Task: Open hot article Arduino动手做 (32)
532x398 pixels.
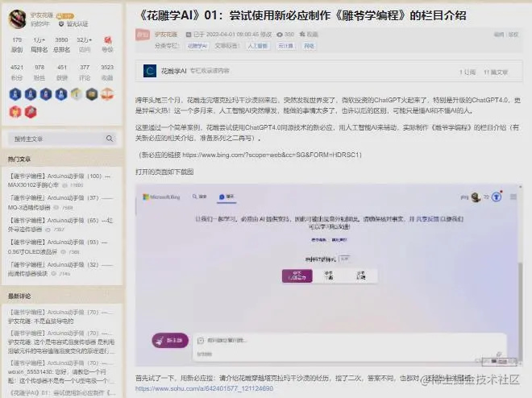Action: click(60, 269)
